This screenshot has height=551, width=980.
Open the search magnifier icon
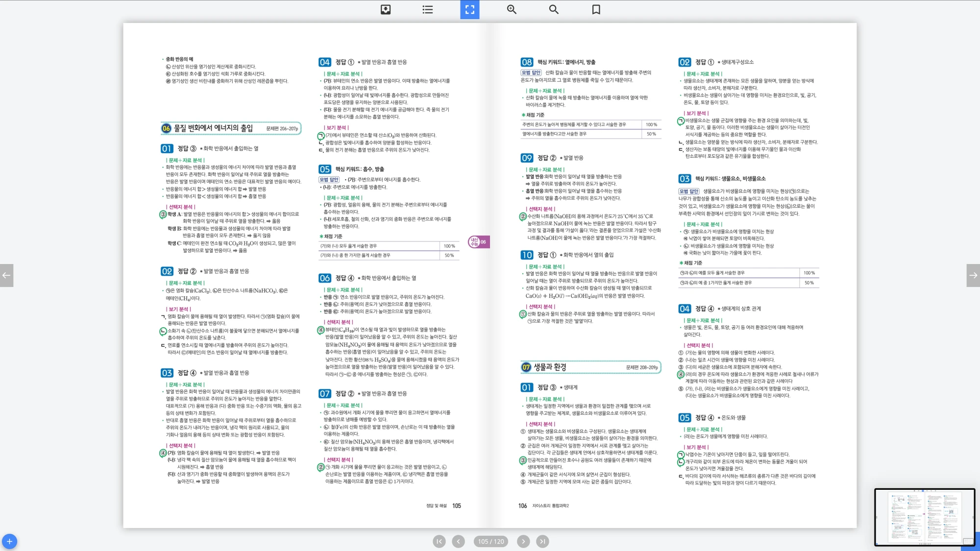[554, 9]
